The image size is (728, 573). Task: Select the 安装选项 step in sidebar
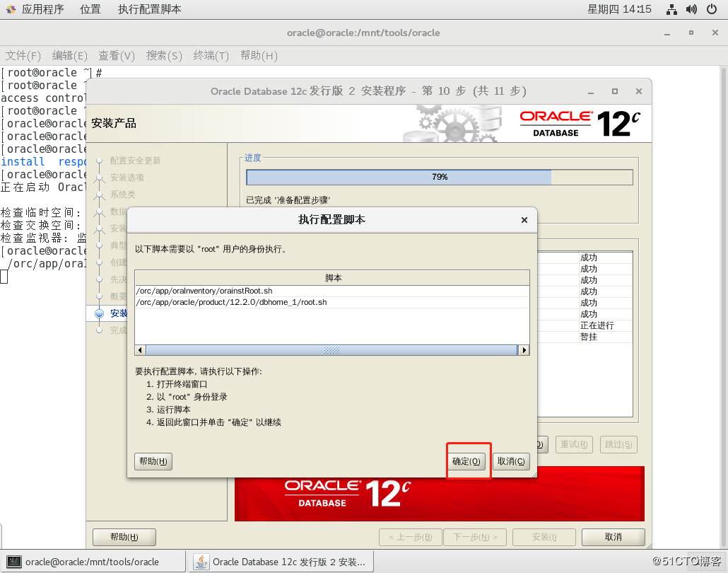[x=127, y=178]
